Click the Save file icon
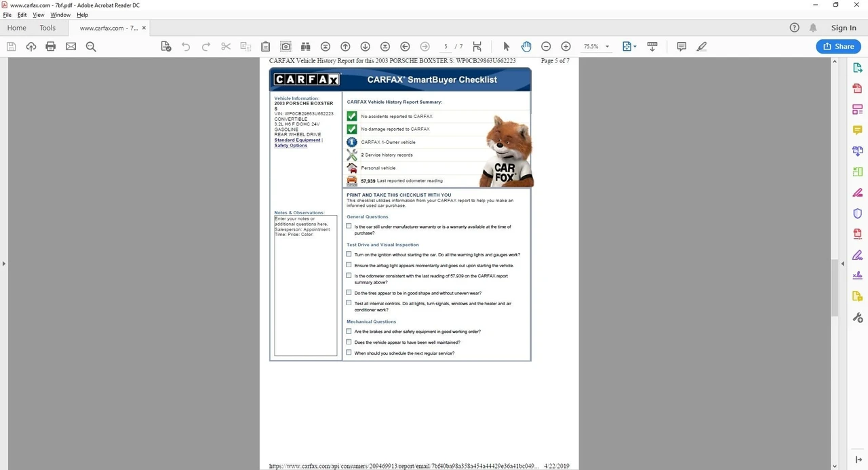Viewport: 868px width, 470px height. pyautogui.click(x=11, y=46)
